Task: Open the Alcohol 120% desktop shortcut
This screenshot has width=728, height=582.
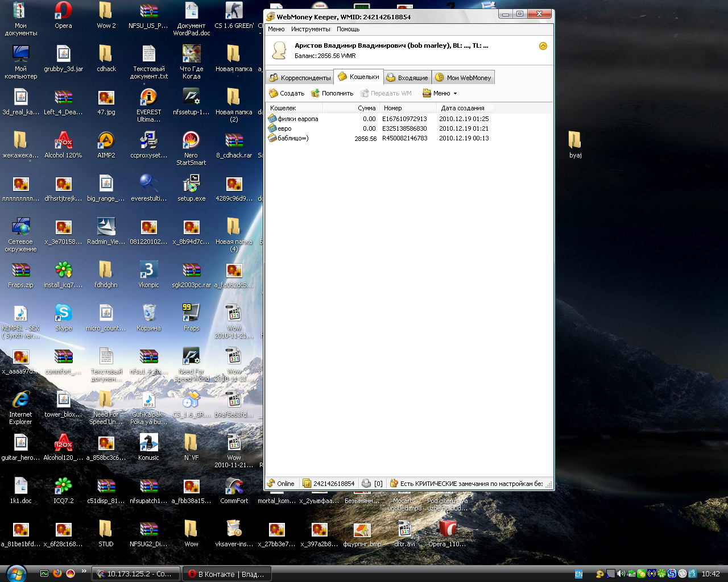Action: click(x=63, y=145)
